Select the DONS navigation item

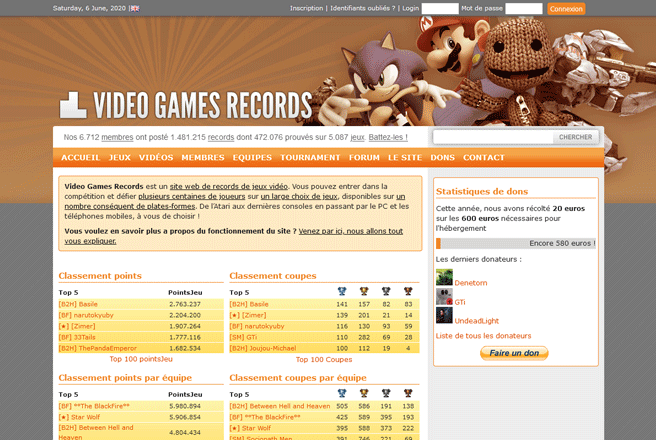pyautogui.click(x=442, y=158)
